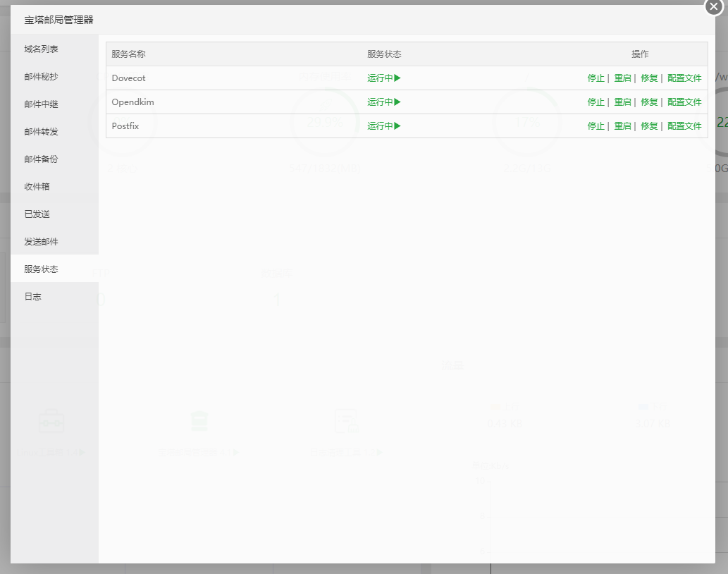728x574 pixels.
Task: Click the Postfix service name
Action: click(125, 126)
